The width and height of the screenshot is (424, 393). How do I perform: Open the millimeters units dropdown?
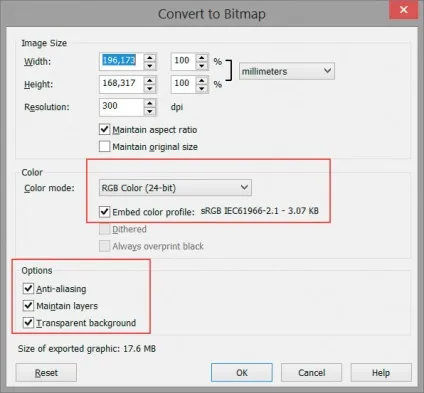tap(287, 71)
